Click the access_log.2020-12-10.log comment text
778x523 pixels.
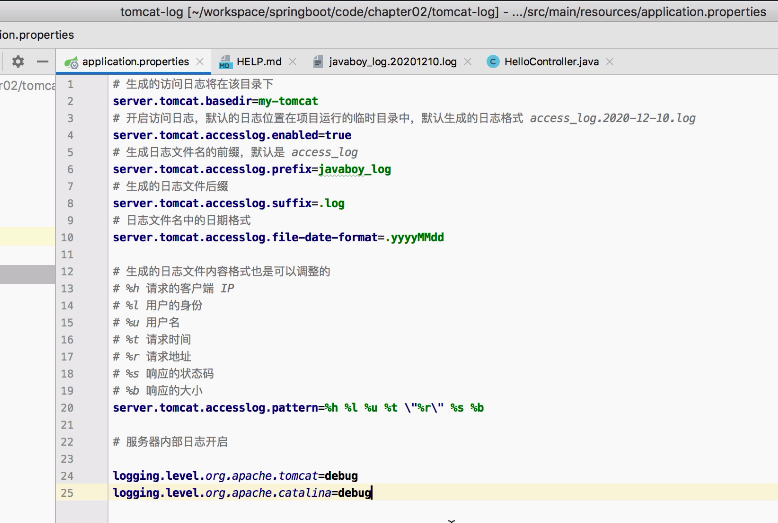coord(613,118)
